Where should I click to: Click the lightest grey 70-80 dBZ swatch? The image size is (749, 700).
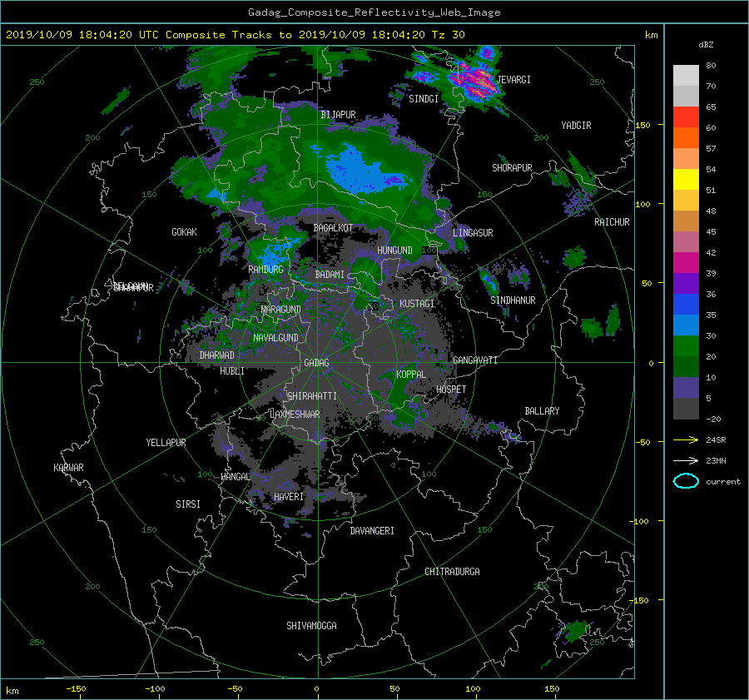click(686, 76)
